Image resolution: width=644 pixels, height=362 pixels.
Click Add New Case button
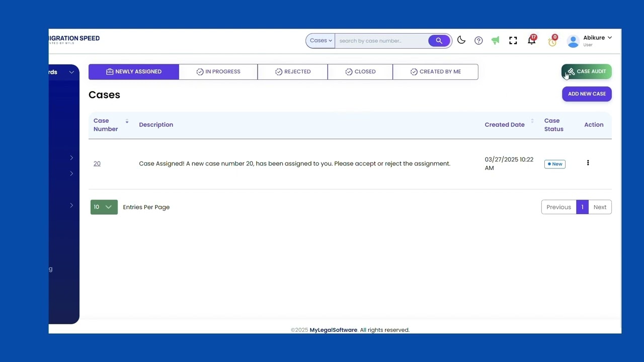coord(587,94)
